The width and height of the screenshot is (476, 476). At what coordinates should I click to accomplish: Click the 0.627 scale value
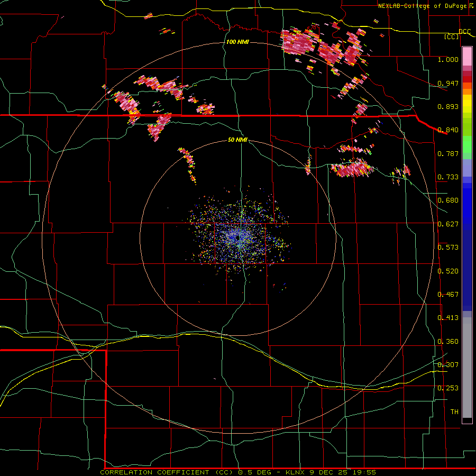coord(448,224)
